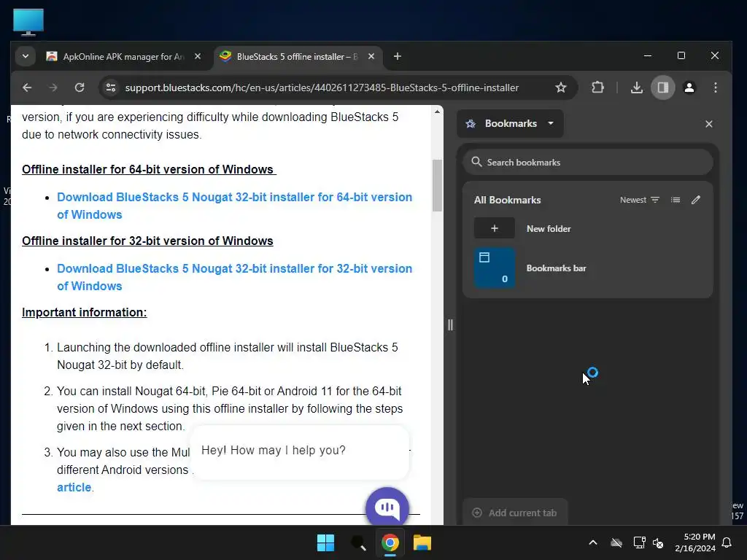Open notifications bell in taskbar
Image resolution: width=747 pixels, height=560 pixels.
tap(727, 542)
